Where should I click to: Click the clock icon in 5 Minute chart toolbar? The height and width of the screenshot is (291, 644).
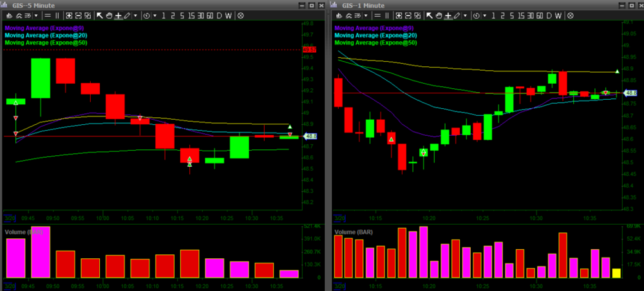click(147, 15)
